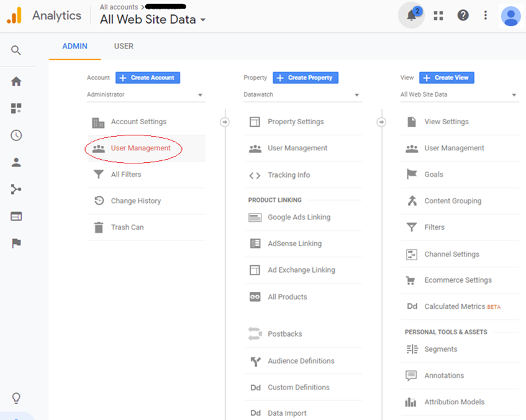Open Realtime reports clock icon

pos(16,135)
